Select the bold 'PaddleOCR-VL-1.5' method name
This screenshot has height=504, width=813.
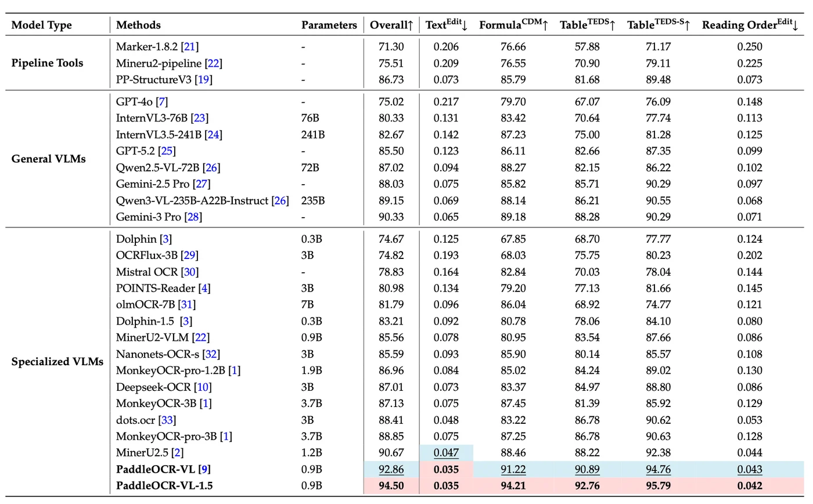point(164,485)
